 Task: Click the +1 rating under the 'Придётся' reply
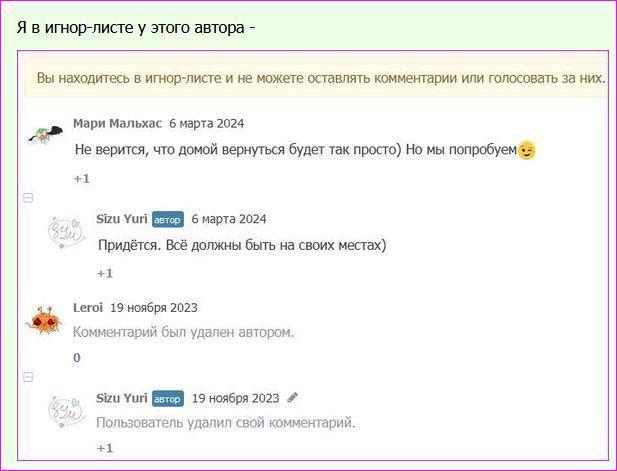click(104, 273)
